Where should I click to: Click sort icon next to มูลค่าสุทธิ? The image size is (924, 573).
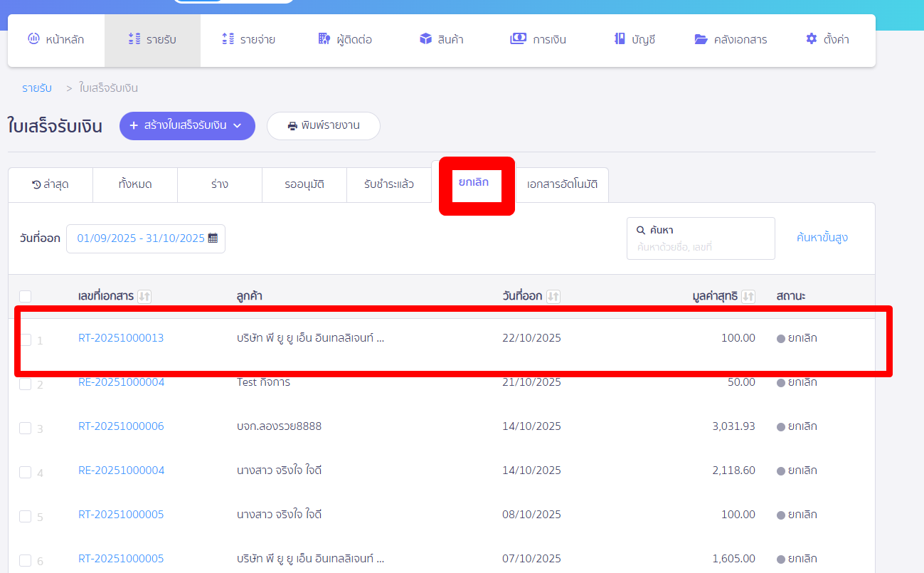coord(748,297)
